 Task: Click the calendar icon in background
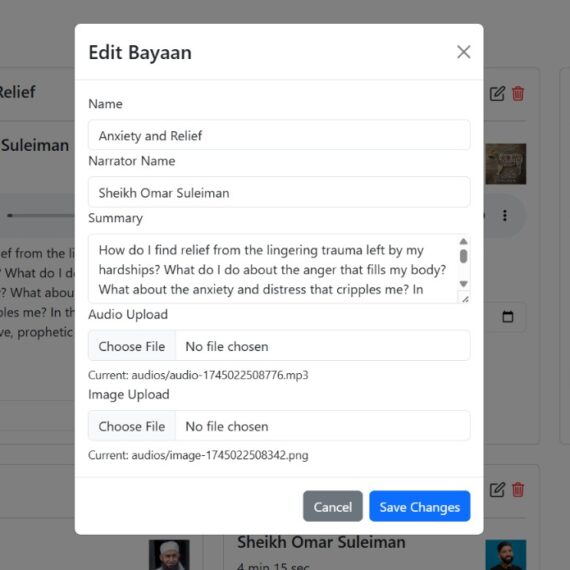507,317
